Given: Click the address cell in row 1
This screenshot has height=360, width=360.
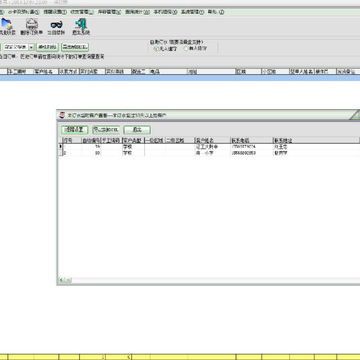Looking at the screenshot, I should [x=316, y=146].
